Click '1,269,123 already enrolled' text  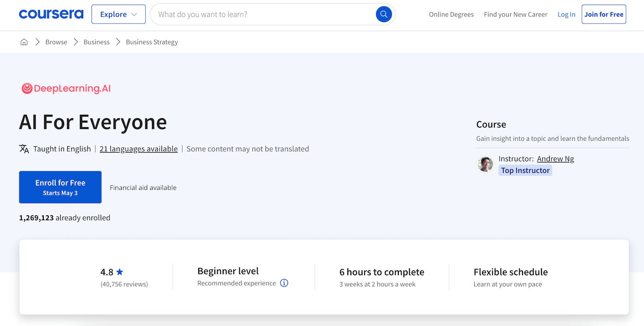[x=65, y=217]
